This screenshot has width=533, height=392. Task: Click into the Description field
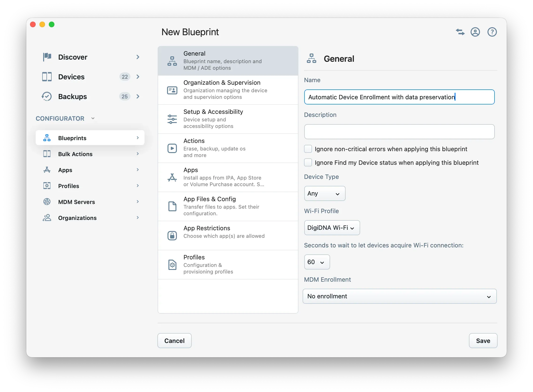pyautogui.click(x=399, y=131)
